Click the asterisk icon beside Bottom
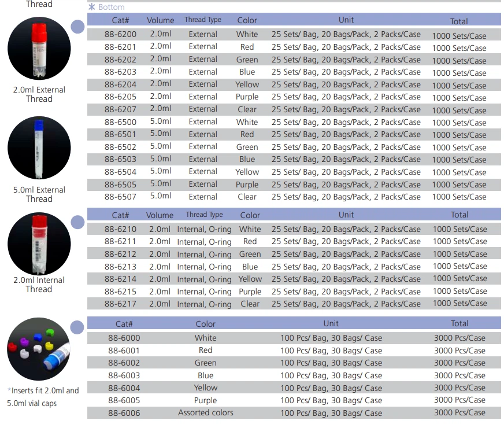This screenshot has width=504, height=424. click(91, 7)
